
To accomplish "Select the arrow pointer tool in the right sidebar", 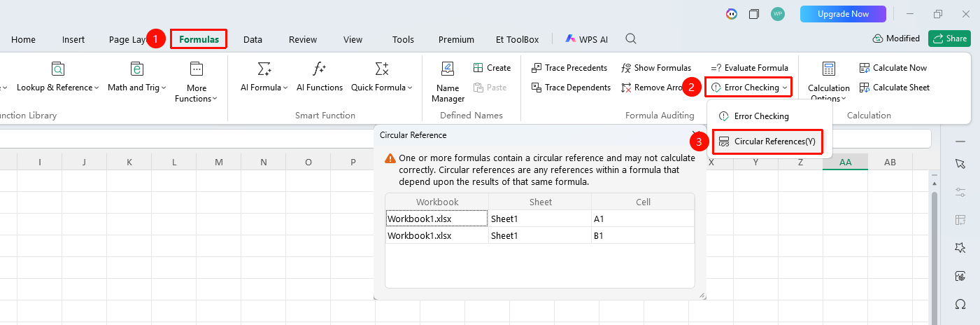I will (x=960, y=163).
